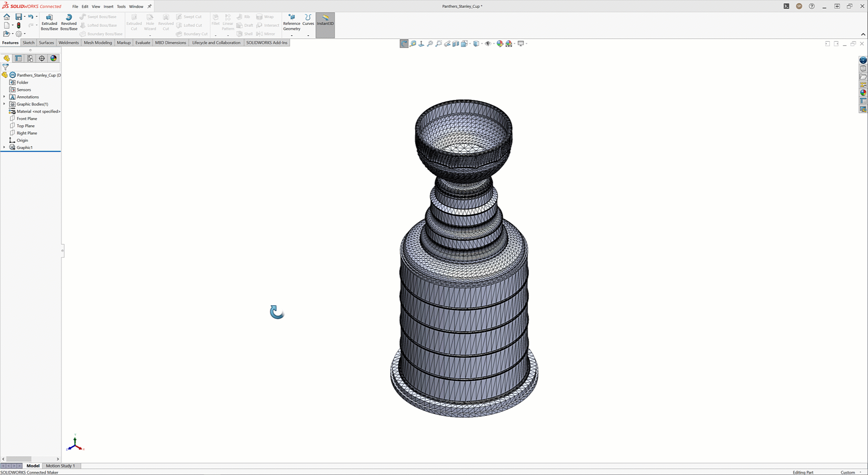Switch to the Evaluate tab
Viewport: 868px width, 475px height.
(142, 43)
